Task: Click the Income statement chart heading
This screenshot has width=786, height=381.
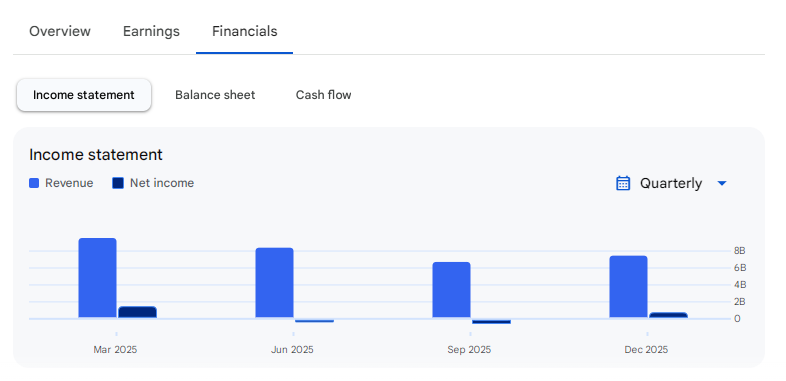Action: [x=96, y=154]
